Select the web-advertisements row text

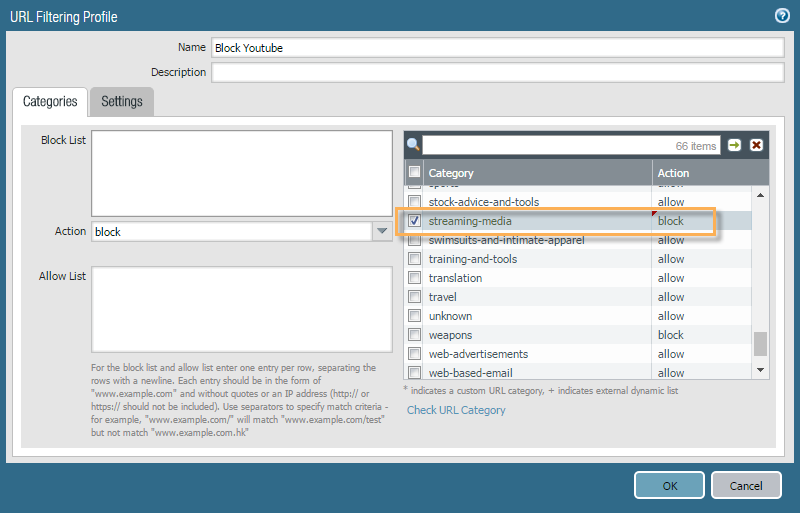[478, 354]
